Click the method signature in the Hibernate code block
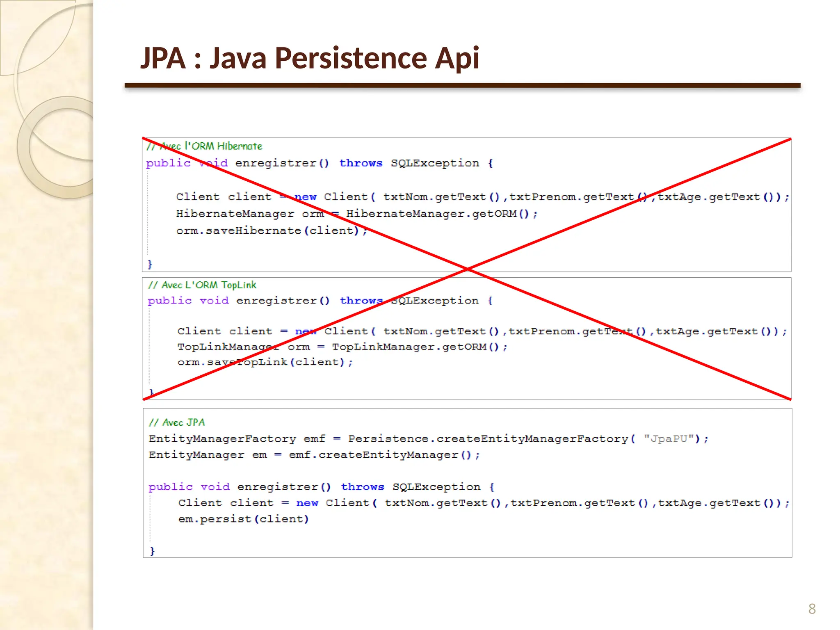The image size is (840, 630). coord(320,163)
